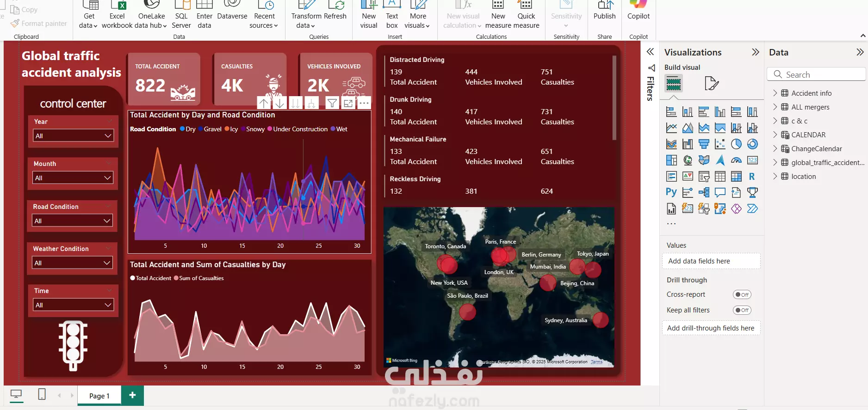Select the Python visual icon
The width and height of the screenshot is (868, 410).
(x=671, y=192)
